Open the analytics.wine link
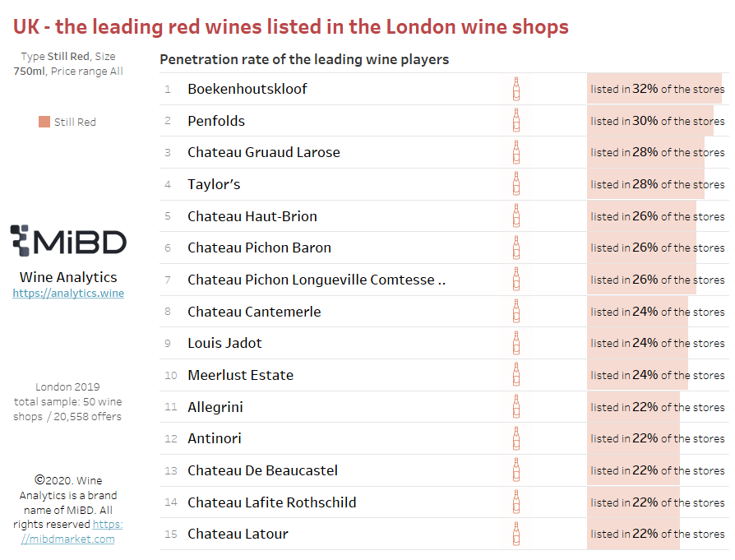735x560 pixels. [x=68, y=293]
